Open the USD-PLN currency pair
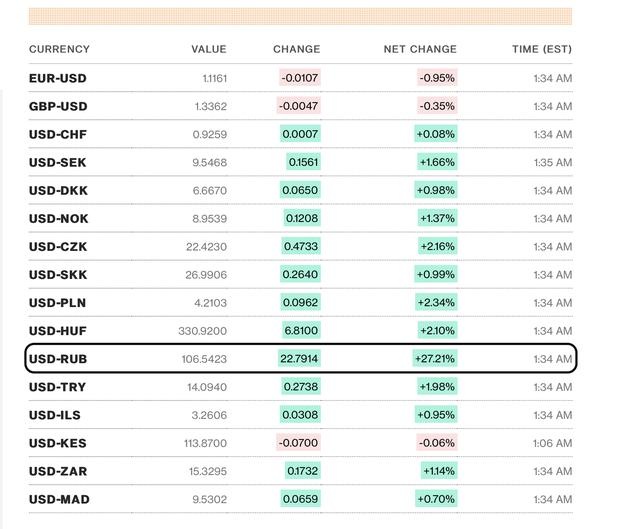The width and height of the screenshot is (640, 529). pos(58,302)
